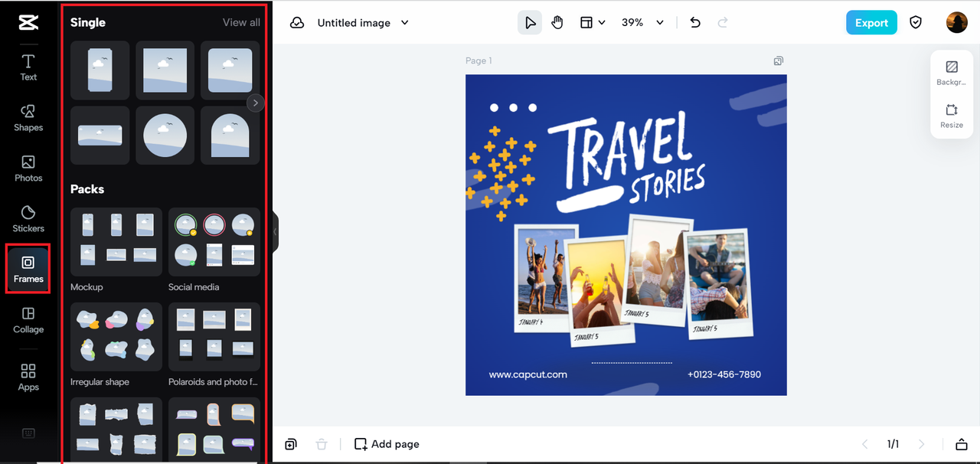Image resolution: width=980 pixels, height=464 pixels.
Task: Click the keyboard shortcuts icon
Action: 28,433
